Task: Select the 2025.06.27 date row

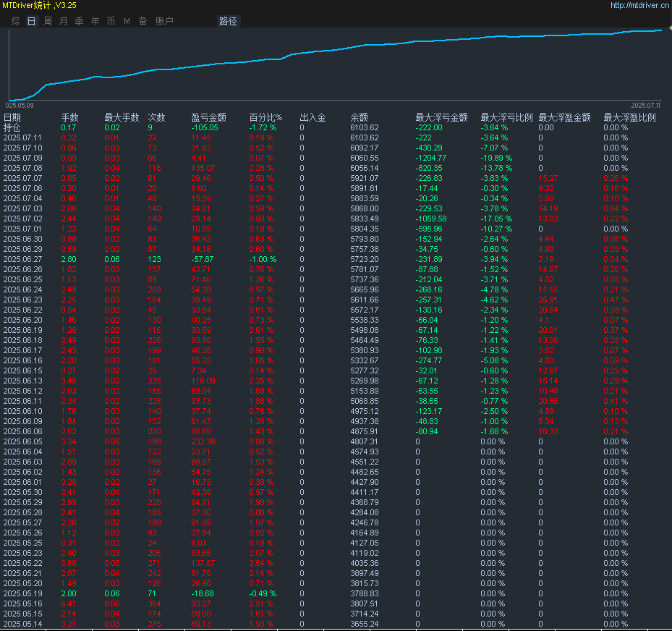Action: point(22,259)
